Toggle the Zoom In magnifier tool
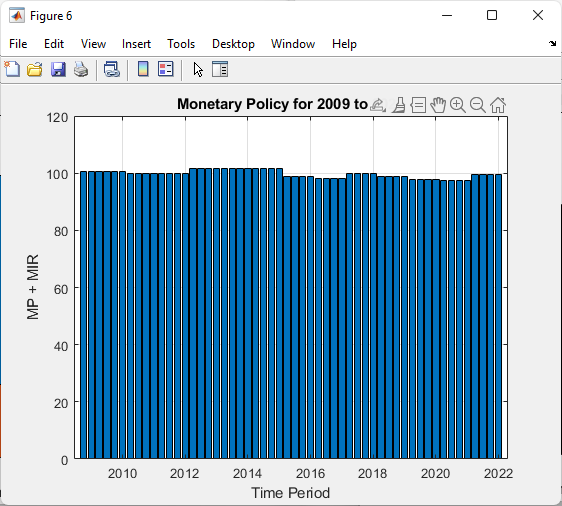 458,105
